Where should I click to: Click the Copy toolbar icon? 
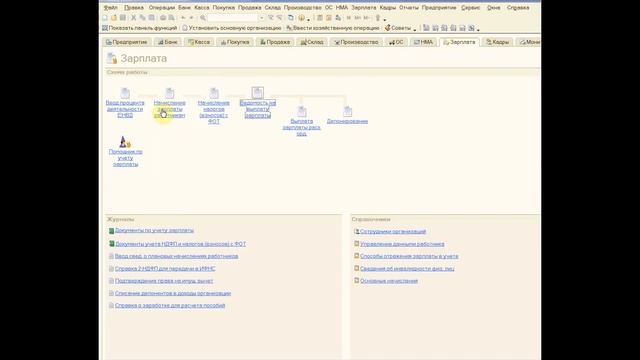[x=142, y=18]
